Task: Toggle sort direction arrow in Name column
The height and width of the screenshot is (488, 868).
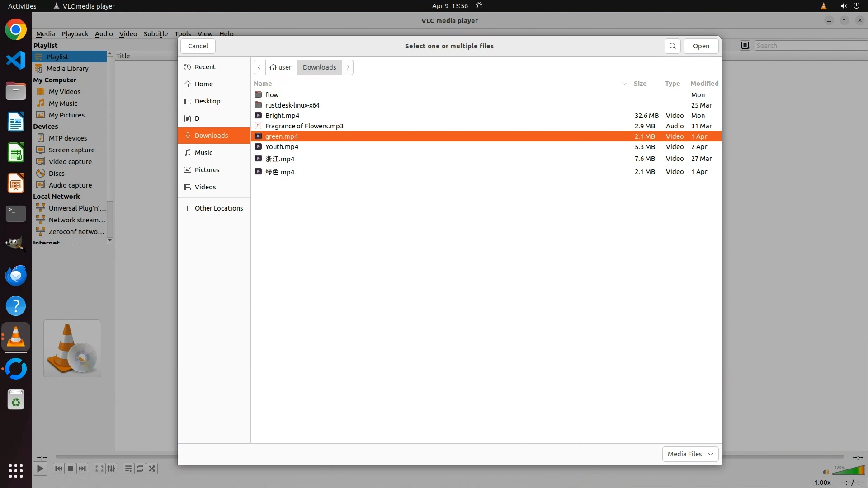Action: coord(624,84)
